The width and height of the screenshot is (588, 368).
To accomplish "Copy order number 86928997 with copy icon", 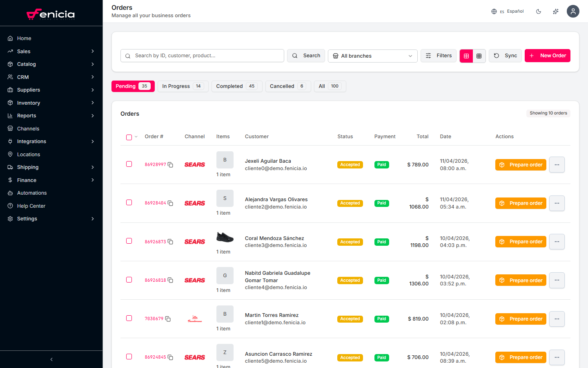I will click(170, 165).
